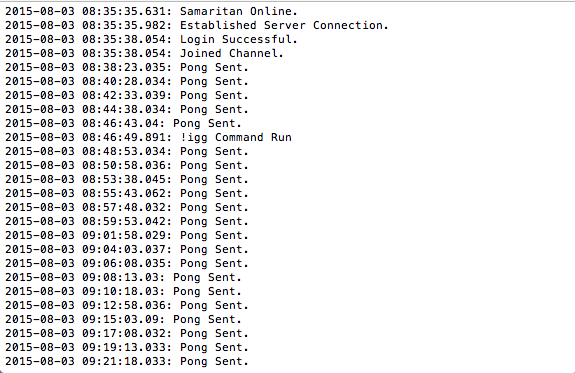
Task: Select the 08:46:43.04 Pong Sent line
Action: tap(123, 123)
